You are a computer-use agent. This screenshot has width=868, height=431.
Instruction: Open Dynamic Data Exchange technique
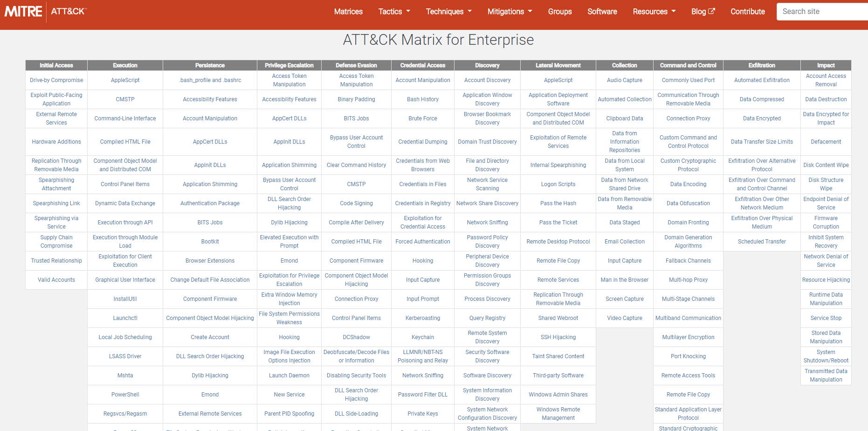click(x=125, y=203)
